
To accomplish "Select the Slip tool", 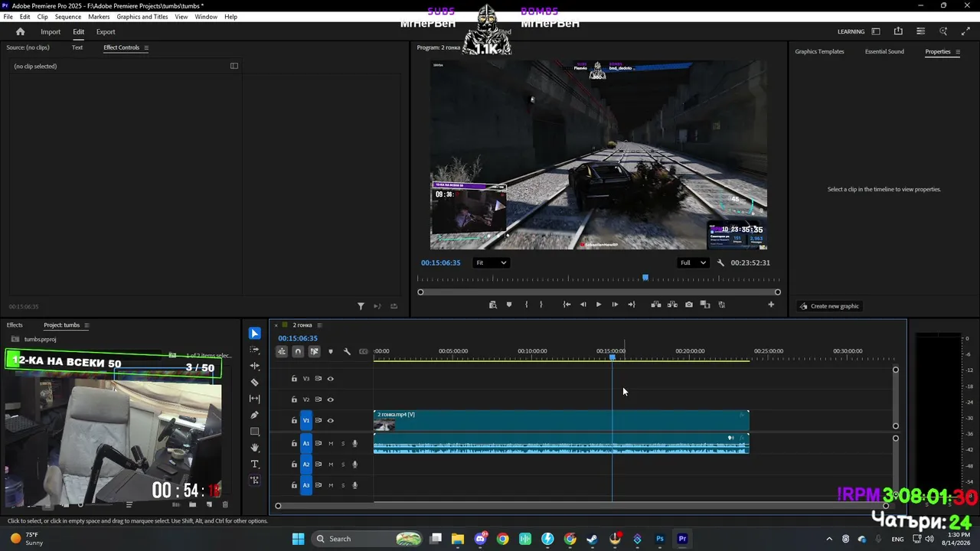I will [255, 399].
